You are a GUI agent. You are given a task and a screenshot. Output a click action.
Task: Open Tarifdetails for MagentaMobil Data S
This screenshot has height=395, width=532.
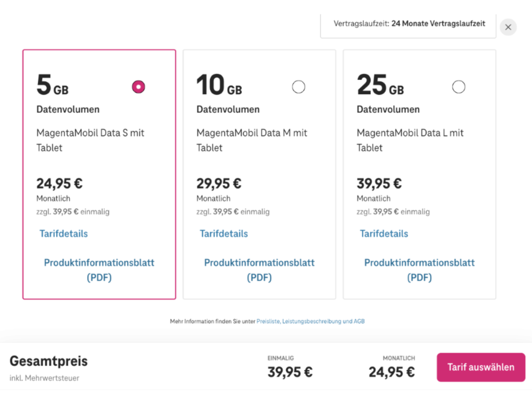pyautogui.click(x=63, y=233)
